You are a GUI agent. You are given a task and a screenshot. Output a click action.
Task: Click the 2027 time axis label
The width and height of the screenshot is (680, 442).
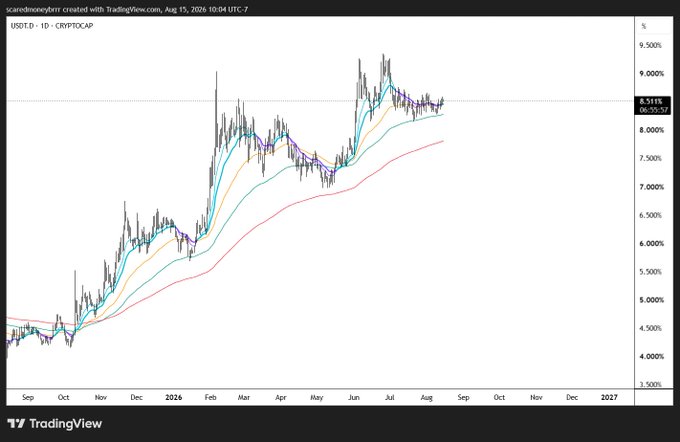coord(609,397)
